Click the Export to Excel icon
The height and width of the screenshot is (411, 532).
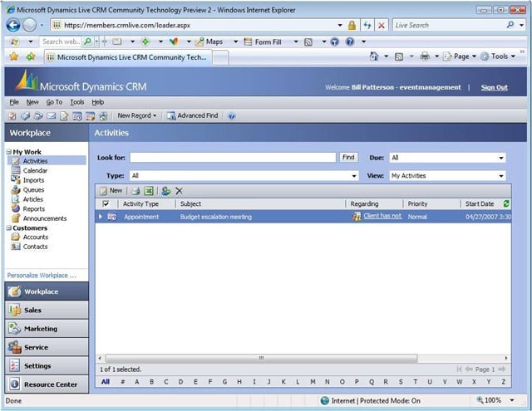[149, 191]
